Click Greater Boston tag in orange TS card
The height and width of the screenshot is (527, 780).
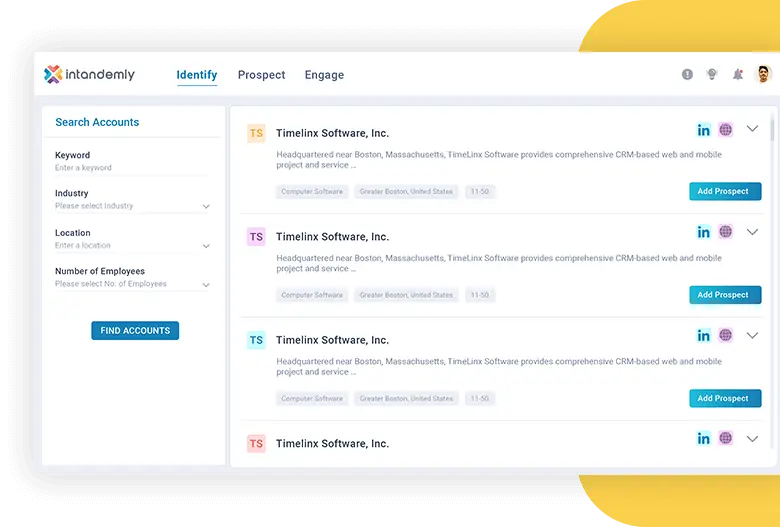coord(406,192)
